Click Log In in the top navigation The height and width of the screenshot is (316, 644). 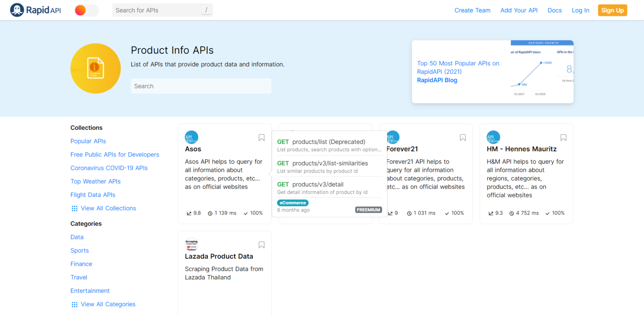coord(580,10)
